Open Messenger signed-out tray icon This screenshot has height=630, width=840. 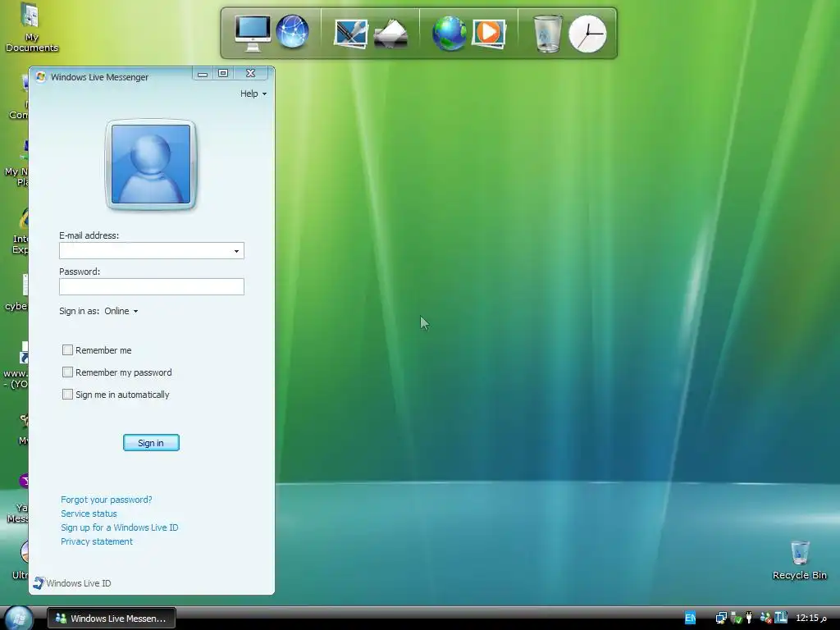click(766, 619)
